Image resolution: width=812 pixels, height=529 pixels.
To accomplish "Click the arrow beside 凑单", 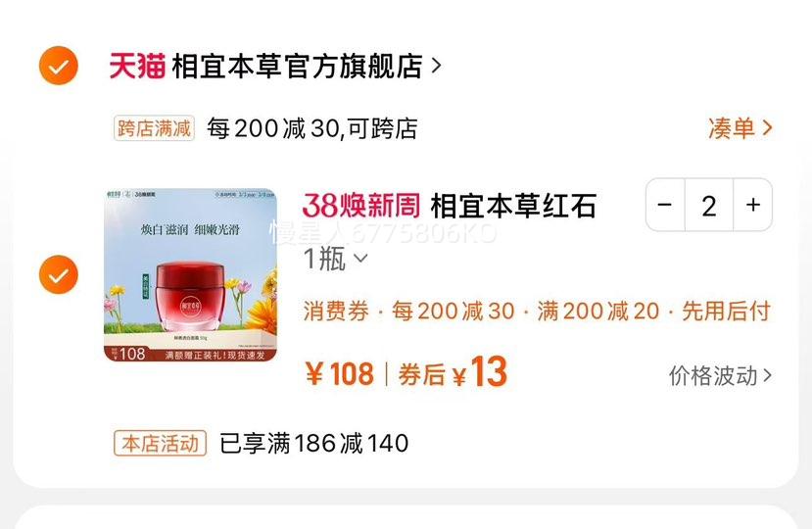I will click(767, 128).
